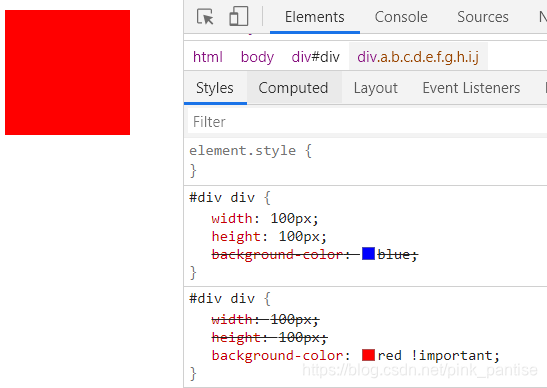
Task: Open the blue color swatch picker
Action: point(368,254)
